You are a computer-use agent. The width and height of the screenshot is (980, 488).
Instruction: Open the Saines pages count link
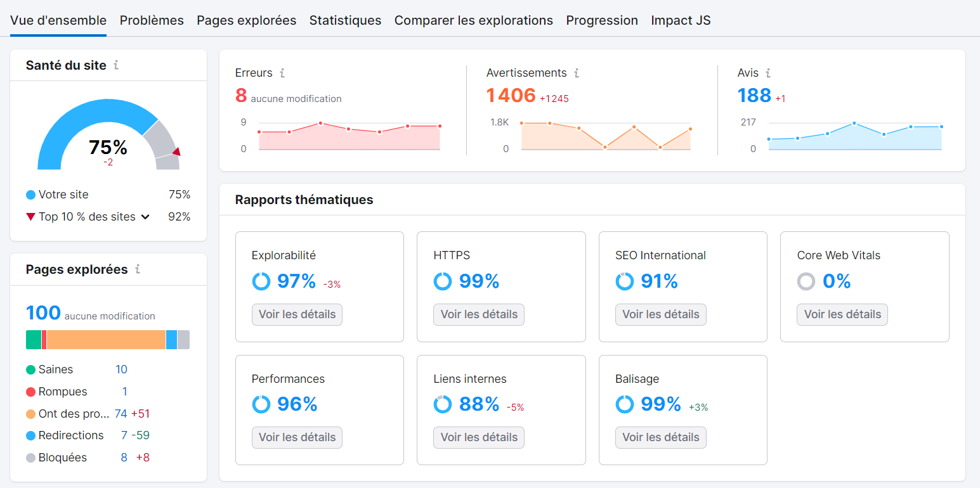121,369
